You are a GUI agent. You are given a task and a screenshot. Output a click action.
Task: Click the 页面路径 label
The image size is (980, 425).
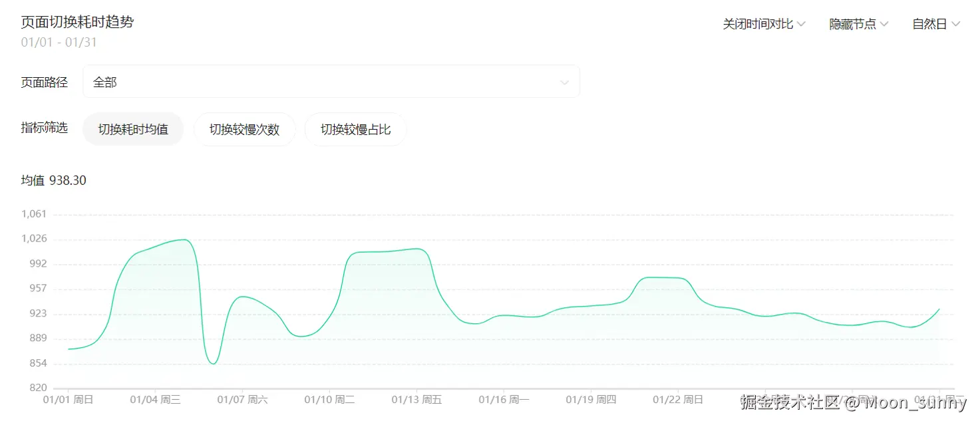tap(45, 82)
